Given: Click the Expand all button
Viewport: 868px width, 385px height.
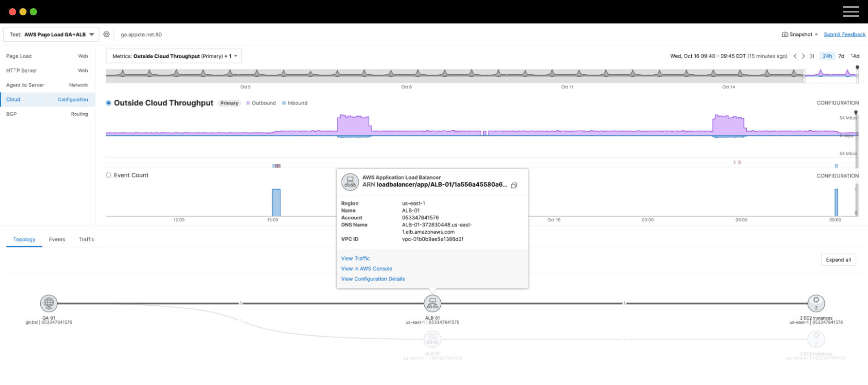Looking at the screenshot, I should coord(838,260).
